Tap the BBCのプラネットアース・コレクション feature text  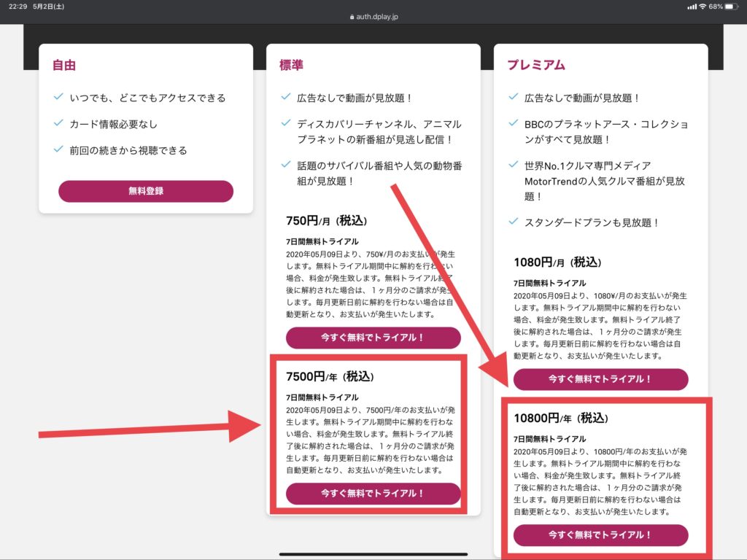(x=606, y=132)
